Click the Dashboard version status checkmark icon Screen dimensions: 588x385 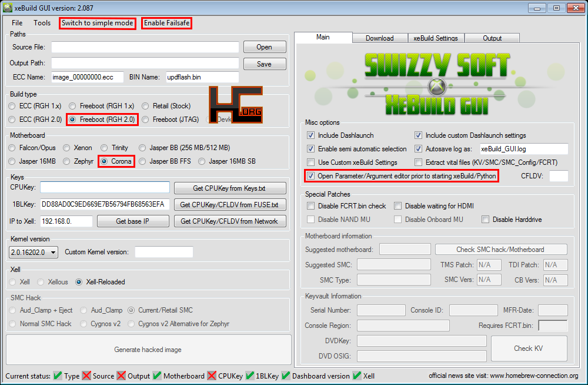click(x=286, y=376)
